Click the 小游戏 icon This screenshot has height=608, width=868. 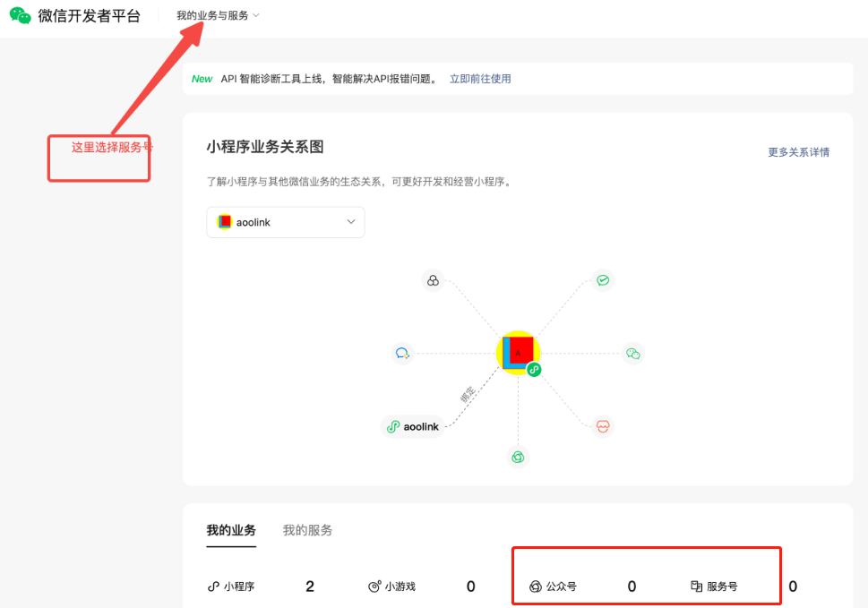pyautogui.click(x=374, y=587)
